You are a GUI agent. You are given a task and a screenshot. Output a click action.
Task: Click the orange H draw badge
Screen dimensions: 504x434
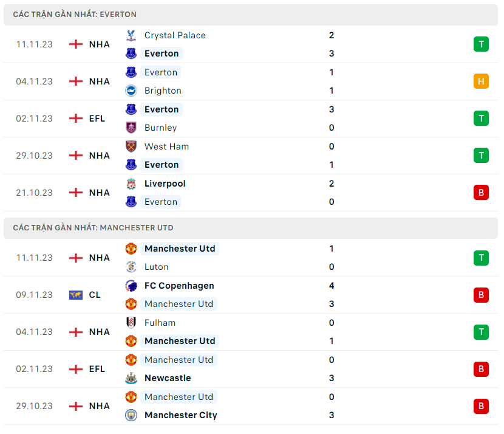481,81
